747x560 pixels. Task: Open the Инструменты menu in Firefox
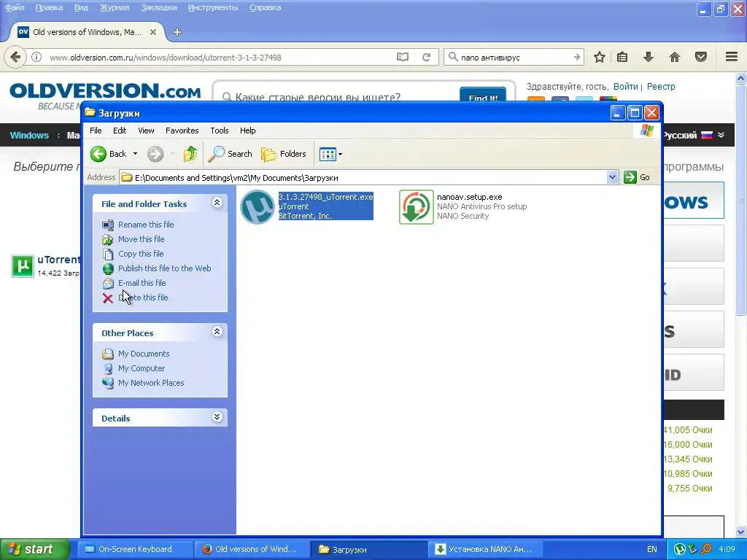(x=213, y=7)
